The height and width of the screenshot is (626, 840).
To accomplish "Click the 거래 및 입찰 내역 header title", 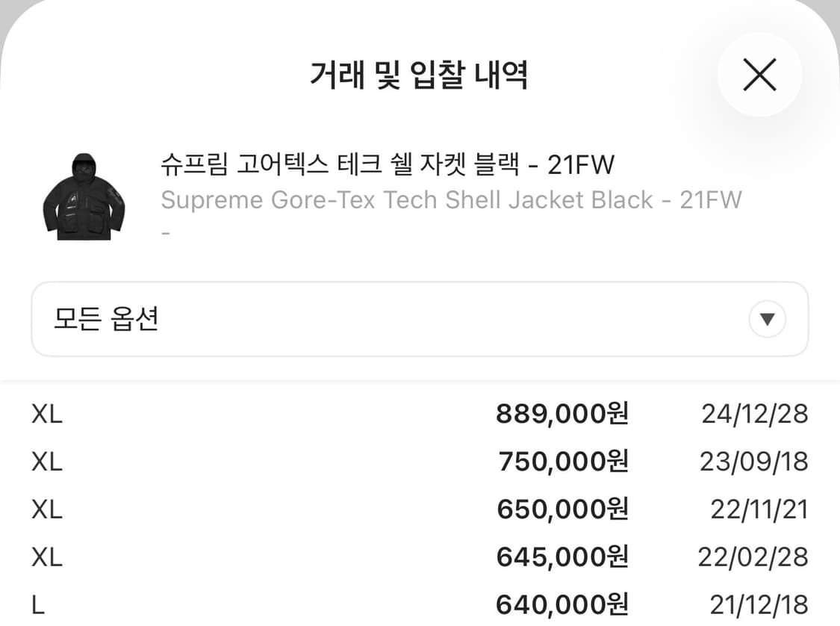I will (x=420, y=75).
